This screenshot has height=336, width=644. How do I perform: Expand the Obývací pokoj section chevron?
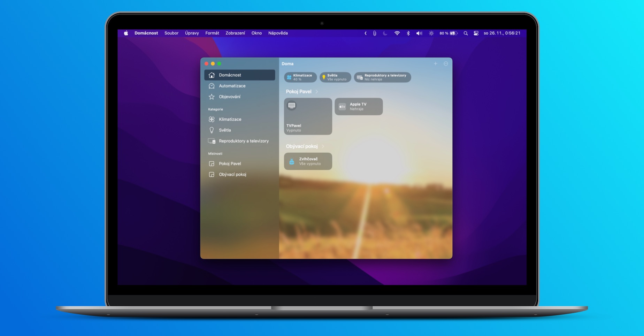point(323,146)
